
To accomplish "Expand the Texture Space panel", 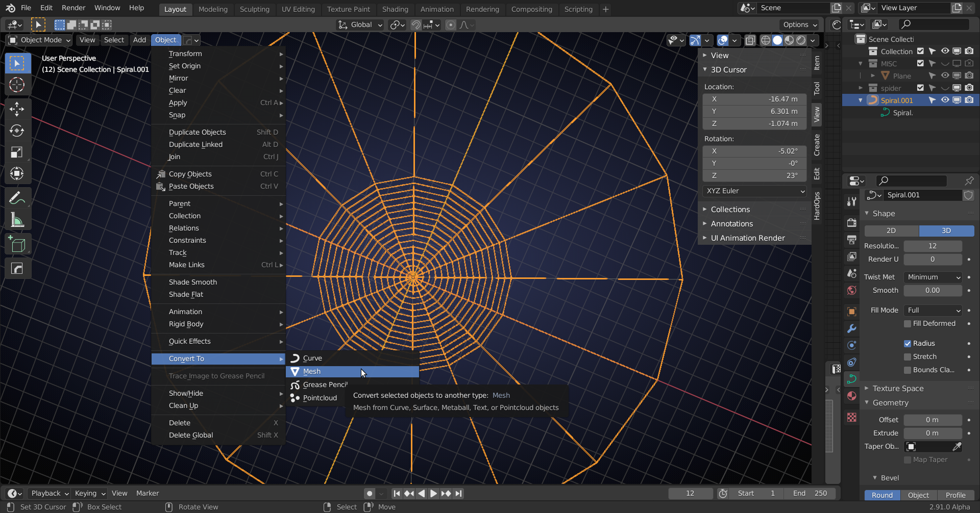I will pyautogui.click(x=898, y=388).
